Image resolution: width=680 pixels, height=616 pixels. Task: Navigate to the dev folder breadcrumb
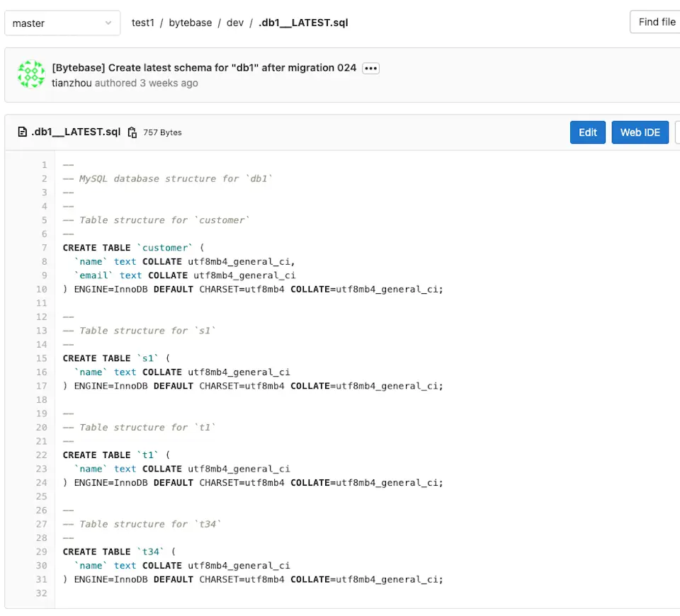(235, 23)
